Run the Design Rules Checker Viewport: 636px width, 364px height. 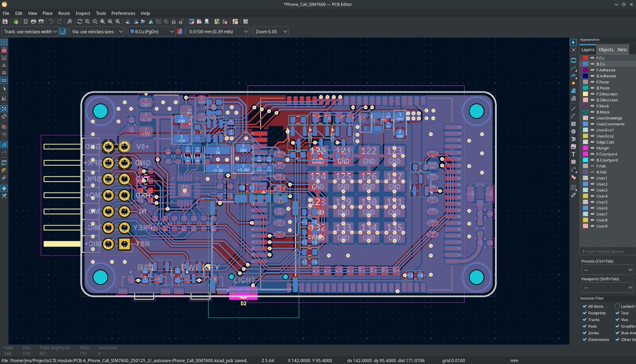[225, 22]
